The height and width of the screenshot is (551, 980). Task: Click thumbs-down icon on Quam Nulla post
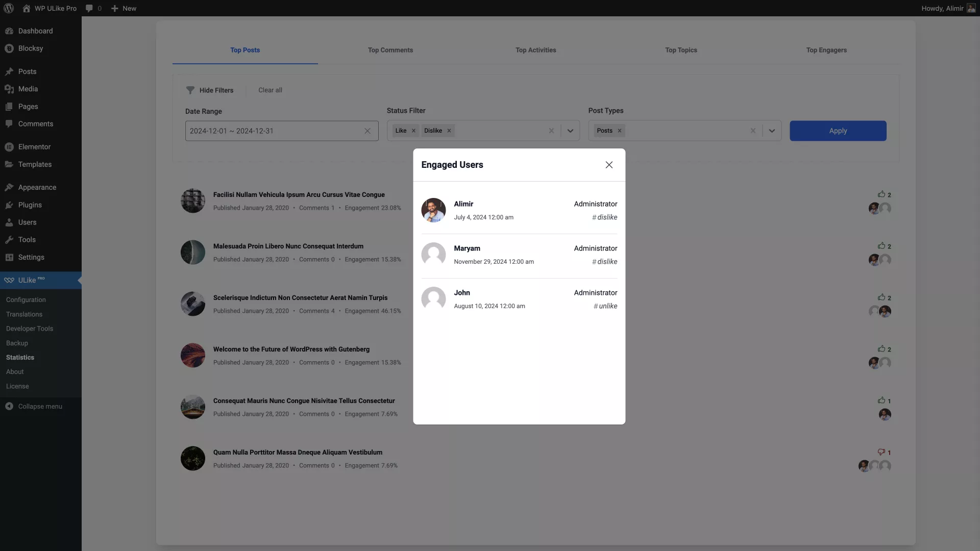click(881, 452)
